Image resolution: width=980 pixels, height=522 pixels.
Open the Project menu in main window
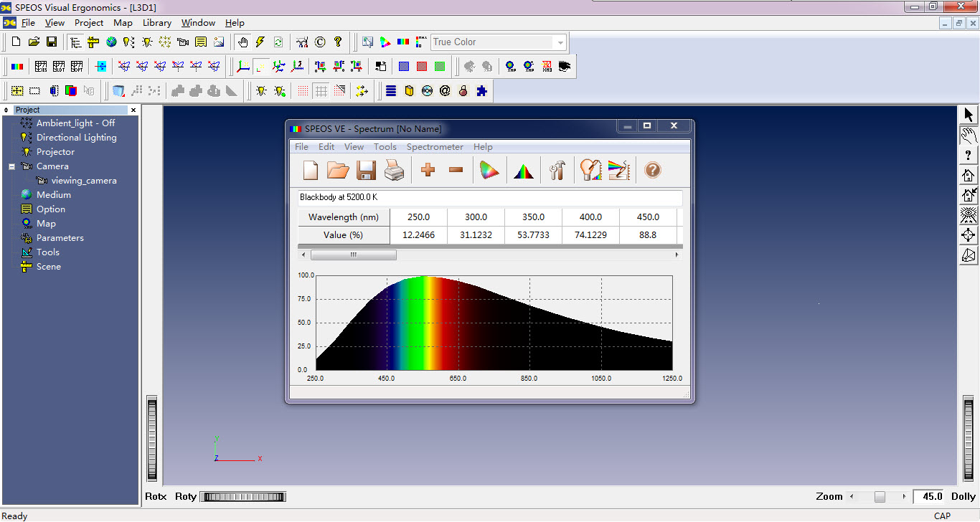[x=89, y=23]
